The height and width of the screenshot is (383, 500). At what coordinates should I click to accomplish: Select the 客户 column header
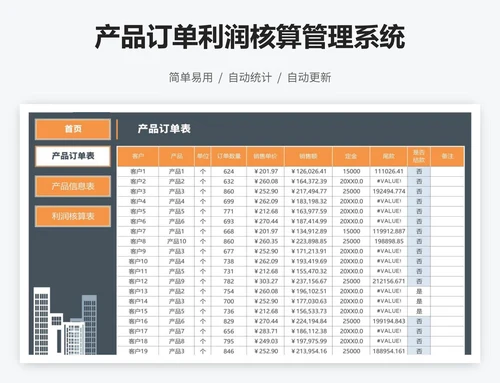(138, 156)
